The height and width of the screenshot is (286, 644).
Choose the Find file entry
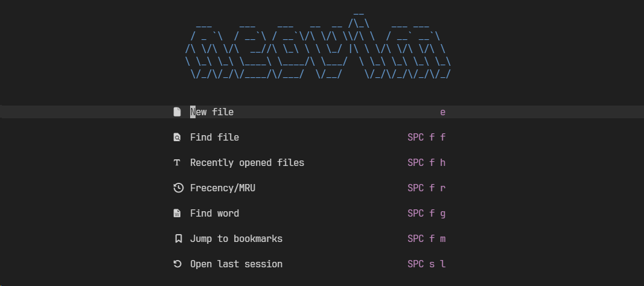[214, 138]
